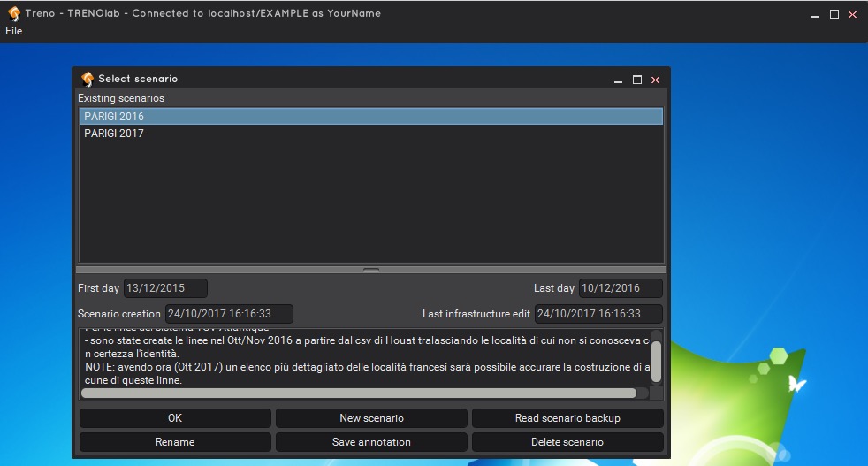This screenshot has height=466, width=868.
Task: Select the PARIGI 2017 scenario
Action: (x=114, y=134)
